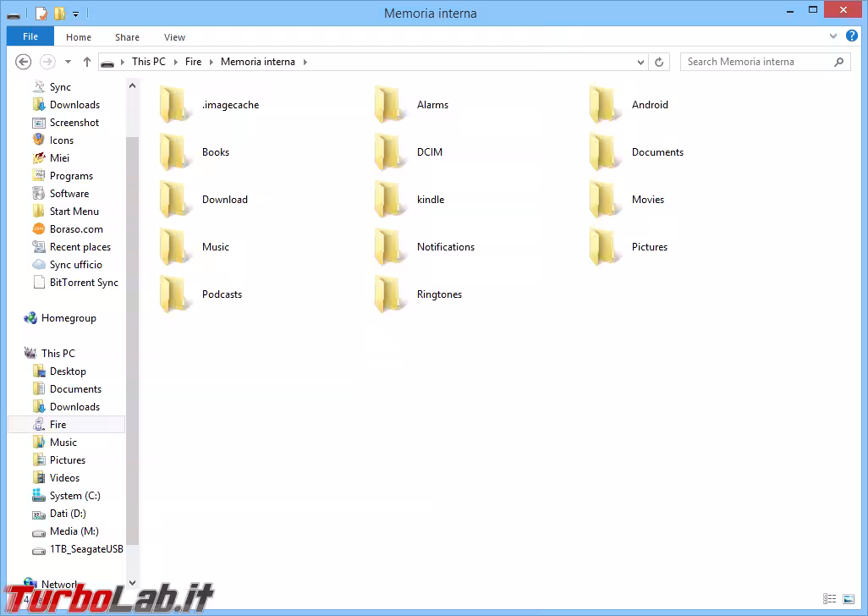Image resolution: width=868 pixels, height=616 pixels.
Task: Click the Back navigation button
Action: [x=23, y=61]
